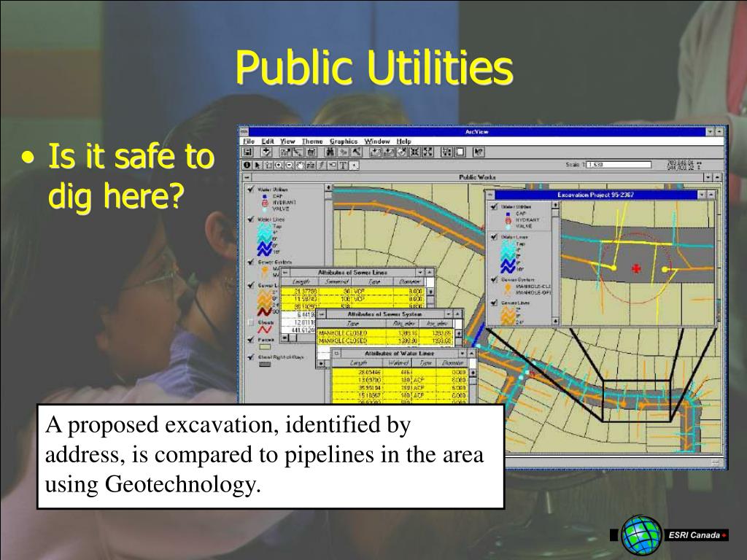The width and height of the screenshot is (747, 560).
Task: Select the Identify tool
Action: pyautogui.click(x=247, y=166)
